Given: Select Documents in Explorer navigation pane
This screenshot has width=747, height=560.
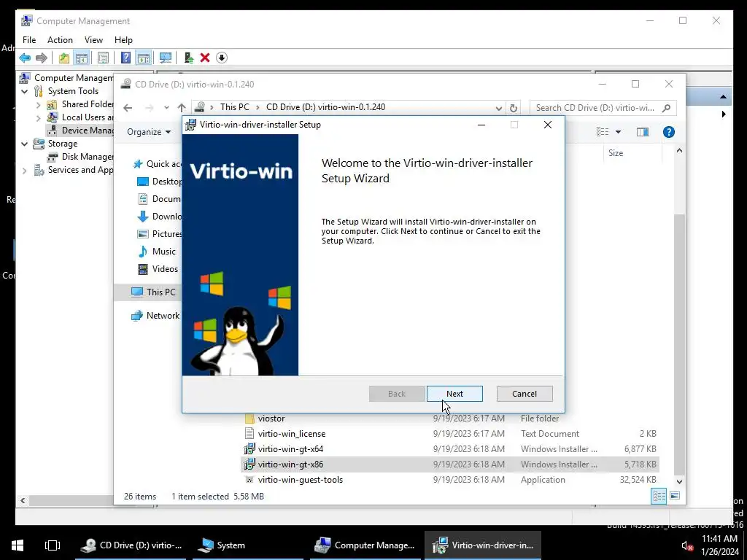Looking at the screenshot, I should click(160, 199).
